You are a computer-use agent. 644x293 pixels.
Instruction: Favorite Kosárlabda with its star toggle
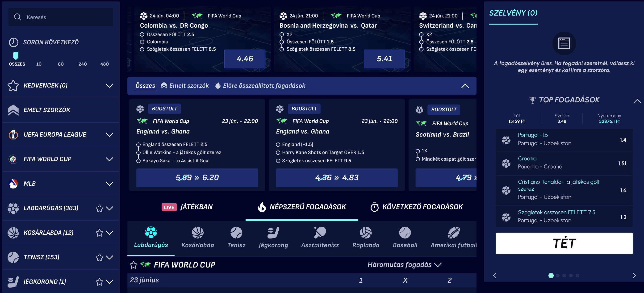click(100, 233)
